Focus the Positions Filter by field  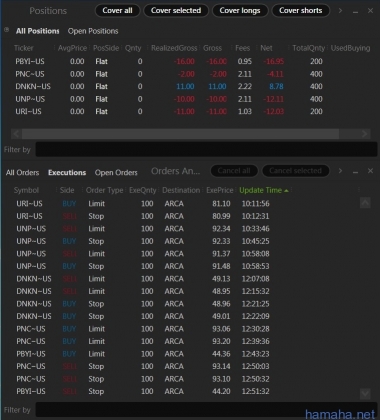[x=206, y=149]
